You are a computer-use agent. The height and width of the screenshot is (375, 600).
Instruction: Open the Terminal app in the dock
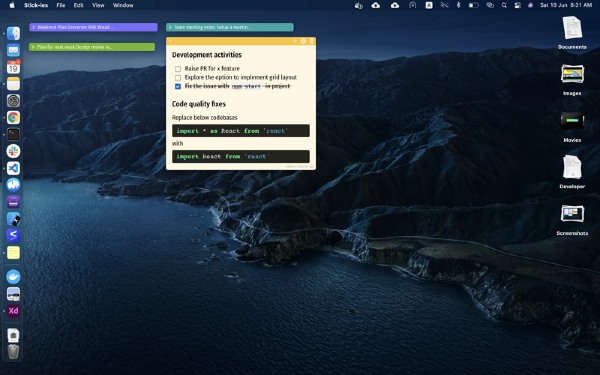pos(13,134)
